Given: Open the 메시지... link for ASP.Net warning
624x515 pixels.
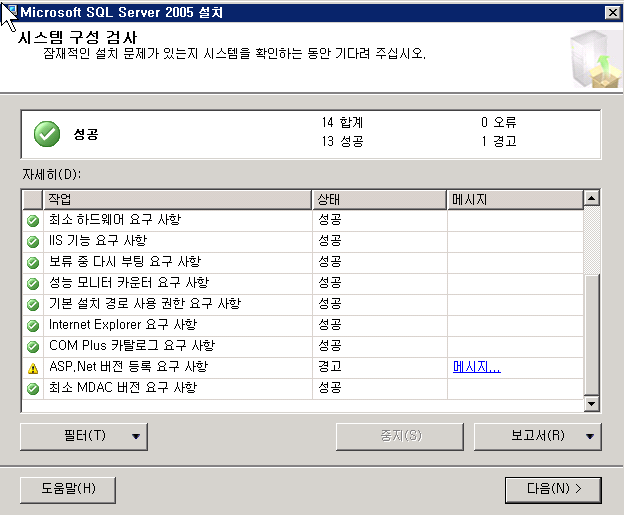Looking at the screenshot, I should coord(477,367).
